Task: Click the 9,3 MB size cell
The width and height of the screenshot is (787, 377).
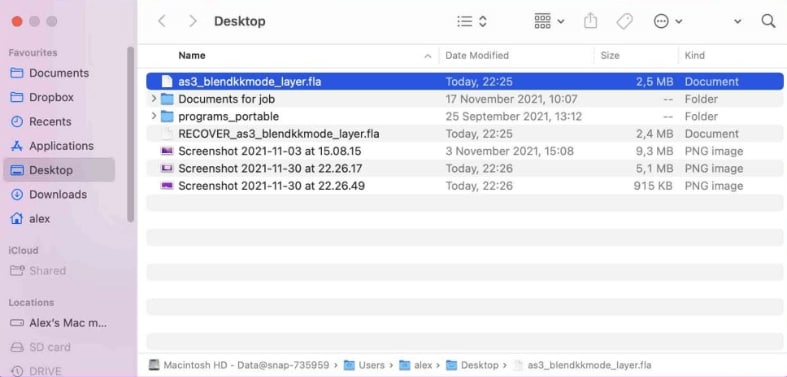Action: pyautogui.click(x=654, y=151)
